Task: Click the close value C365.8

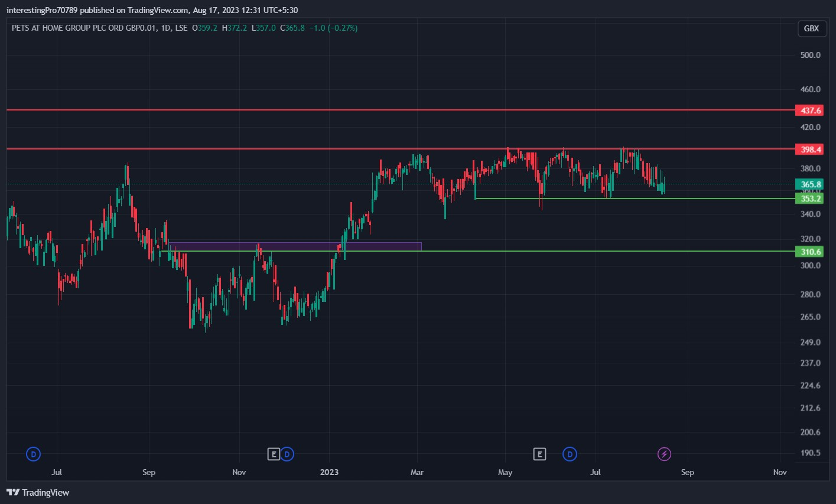Action: click(292, 28)
